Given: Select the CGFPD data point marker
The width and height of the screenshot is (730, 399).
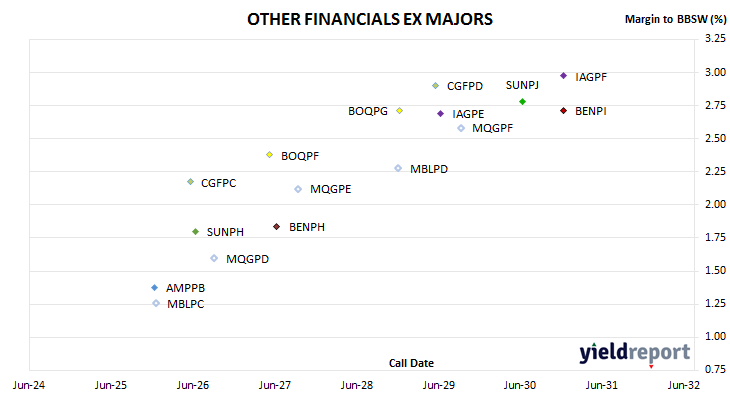Looking at the screenshot, I should tap(435, 86).
